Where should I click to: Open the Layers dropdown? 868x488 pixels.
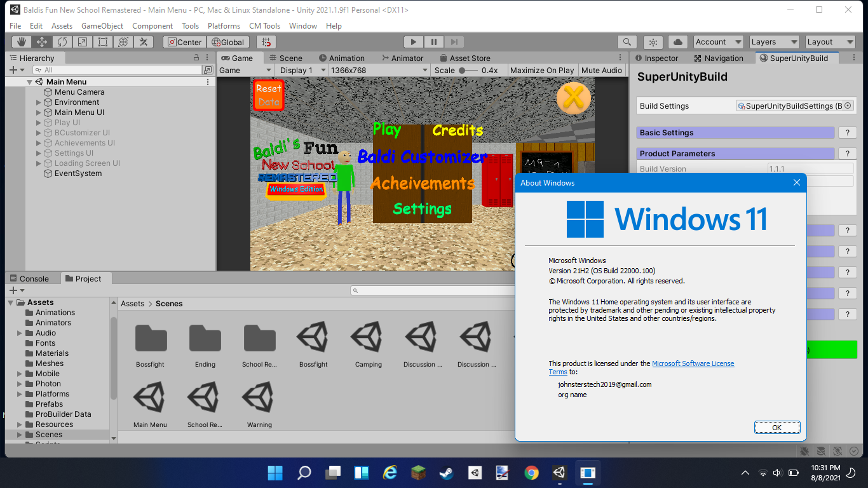click(x=774, y=42)
